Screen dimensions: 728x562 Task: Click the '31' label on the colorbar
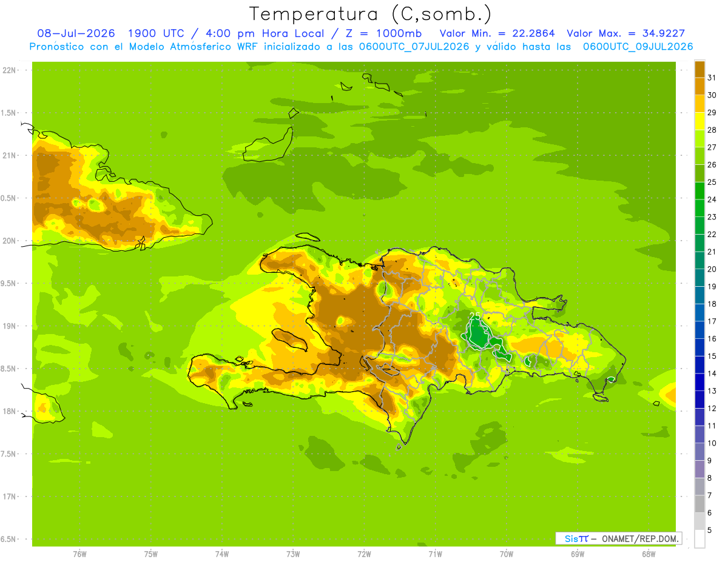tap(713, 77)
